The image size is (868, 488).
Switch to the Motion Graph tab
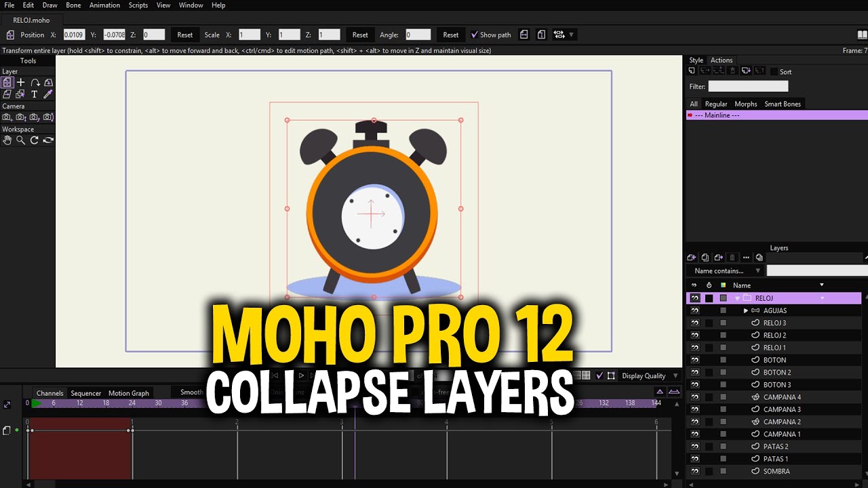click(x=129, y=393)
